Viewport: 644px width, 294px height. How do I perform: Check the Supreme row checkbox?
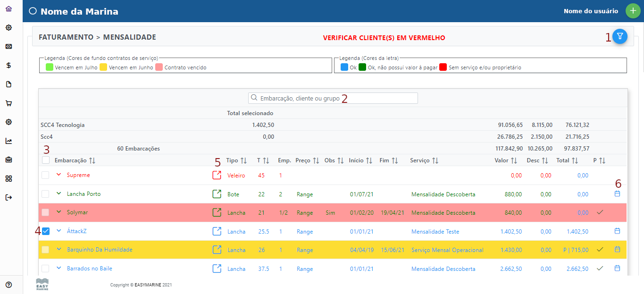(46, 175)
